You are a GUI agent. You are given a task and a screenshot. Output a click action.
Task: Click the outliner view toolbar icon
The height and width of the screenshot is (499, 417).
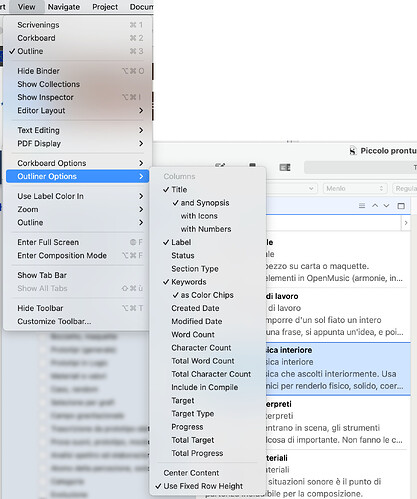[285, 167]
